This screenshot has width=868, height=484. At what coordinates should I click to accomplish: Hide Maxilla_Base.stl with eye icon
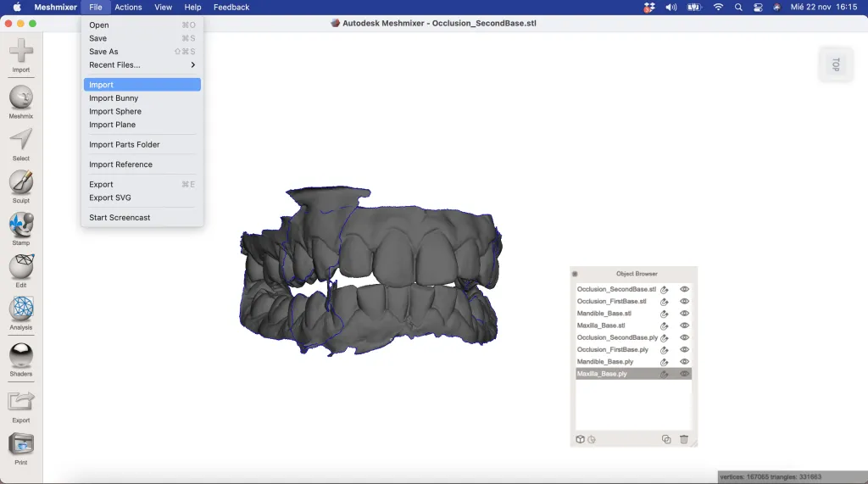(x=684, y=325)
